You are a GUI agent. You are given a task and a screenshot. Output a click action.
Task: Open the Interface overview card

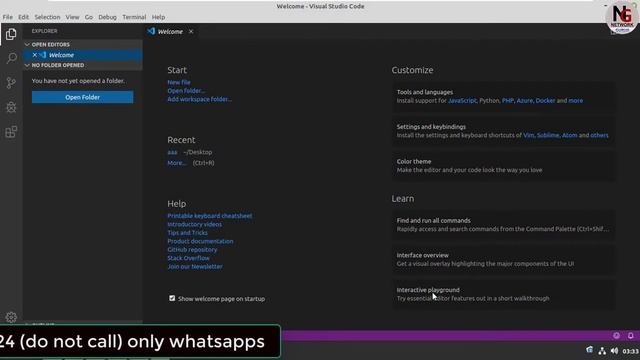pyautogui.click(x=504, y=259)
